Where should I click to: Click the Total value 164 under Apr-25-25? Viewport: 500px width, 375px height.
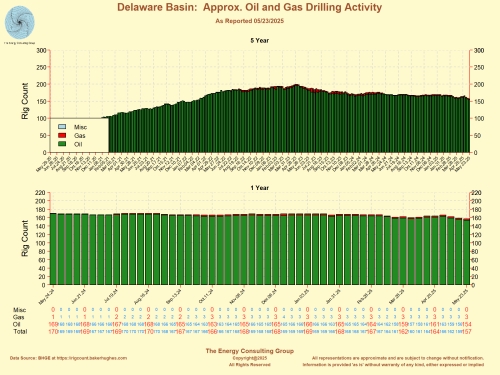click(x=435, y=332)
